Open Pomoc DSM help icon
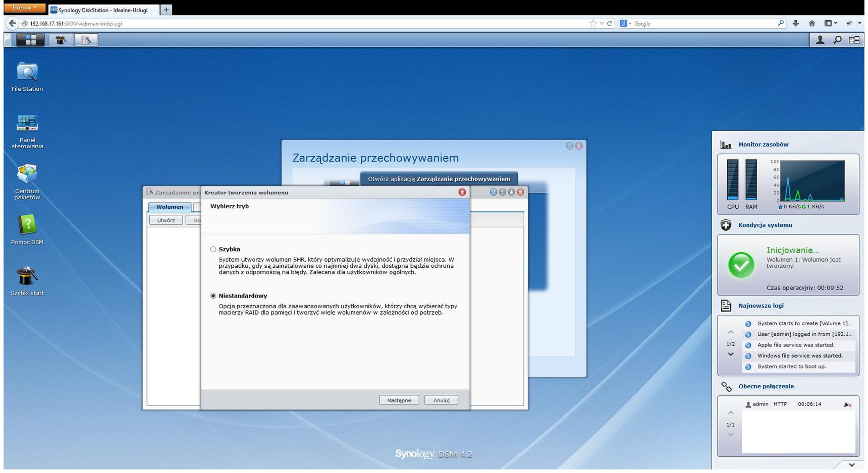Image resolution: width=868 pixels, height=473 pixels. click(x=27, y=230)
